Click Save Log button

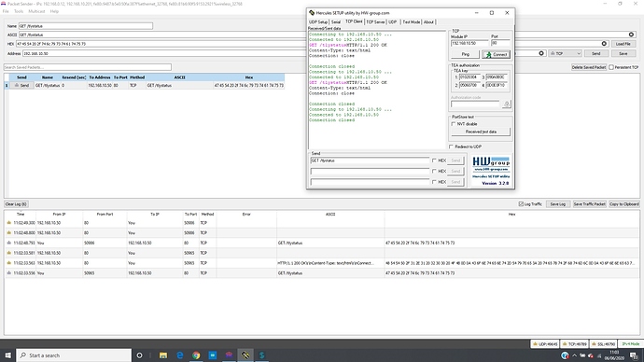coord(557,204)
